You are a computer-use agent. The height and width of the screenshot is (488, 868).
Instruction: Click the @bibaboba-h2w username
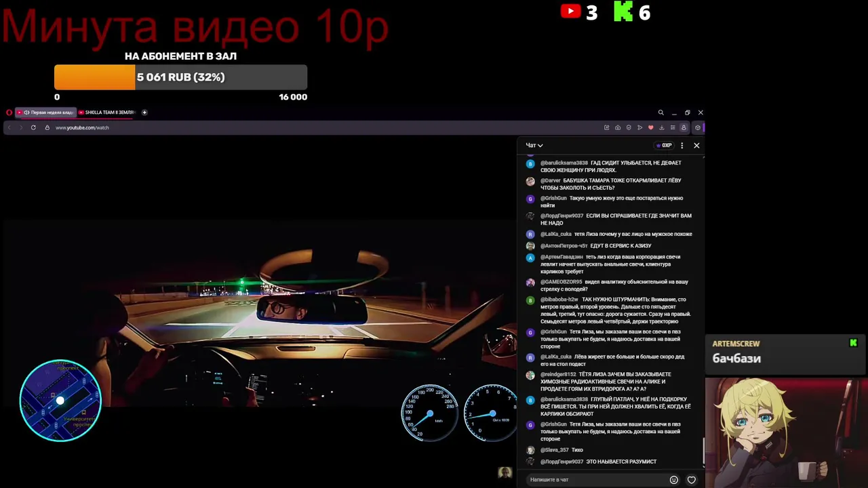[559, 300]
